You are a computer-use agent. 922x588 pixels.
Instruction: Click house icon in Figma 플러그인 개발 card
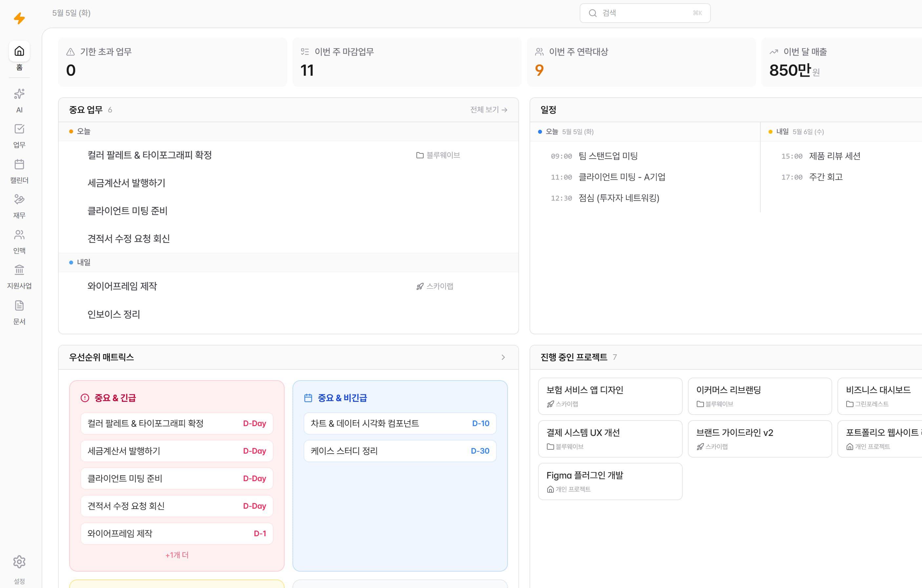(x=550, y=489)
